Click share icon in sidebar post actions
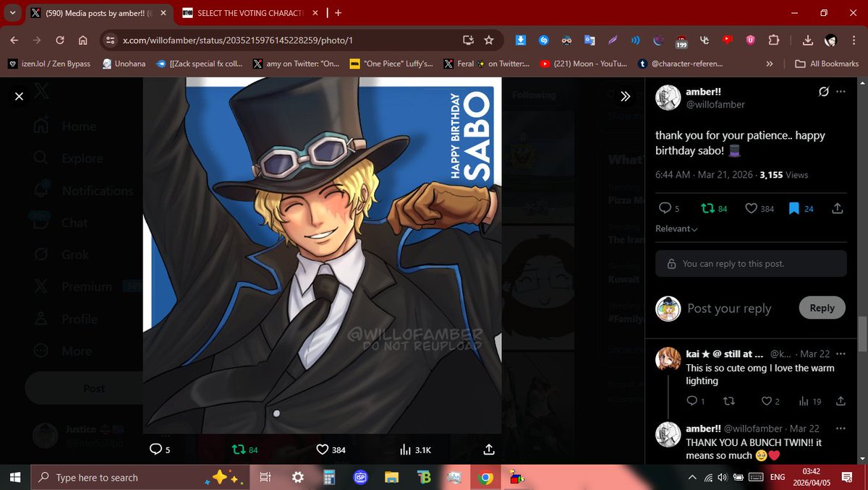Viewport: 868px width, 490px height. coord(838,208)
